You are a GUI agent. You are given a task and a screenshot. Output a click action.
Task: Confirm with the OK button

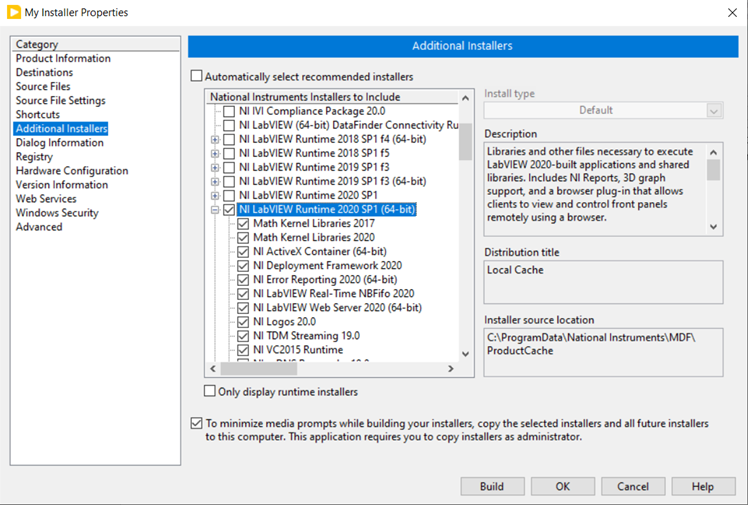click(563, 486)
